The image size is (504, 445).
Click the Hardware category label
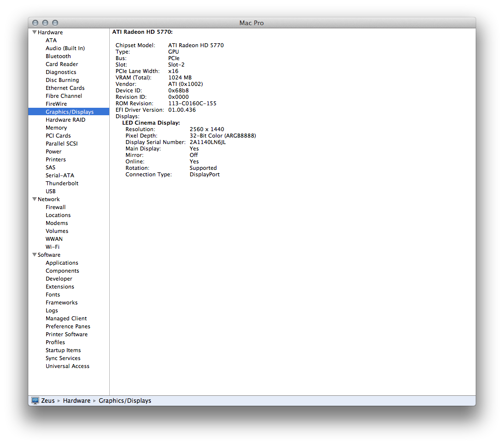coord(50,32)
